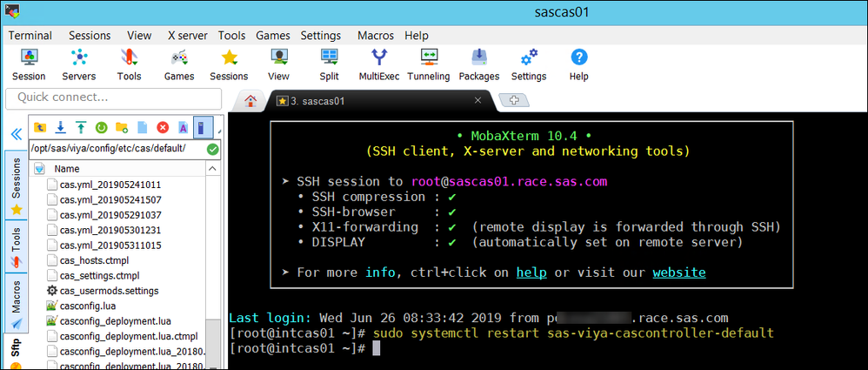Screen dimensions: 868x370
Task: Open the X server menu
Action: click(188, 36)
